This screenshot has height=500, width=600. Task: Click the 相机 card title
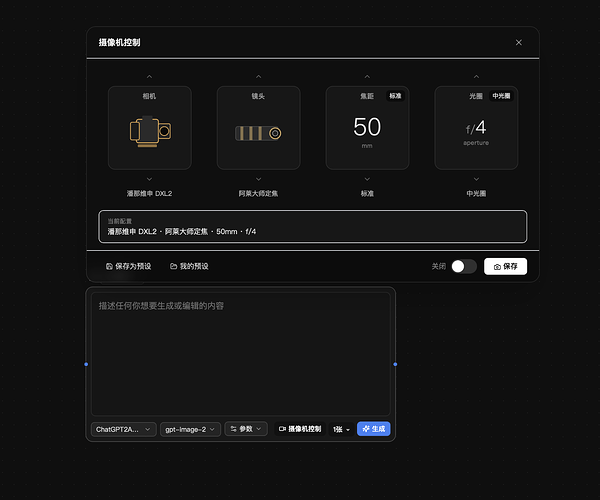click(149, 96)
